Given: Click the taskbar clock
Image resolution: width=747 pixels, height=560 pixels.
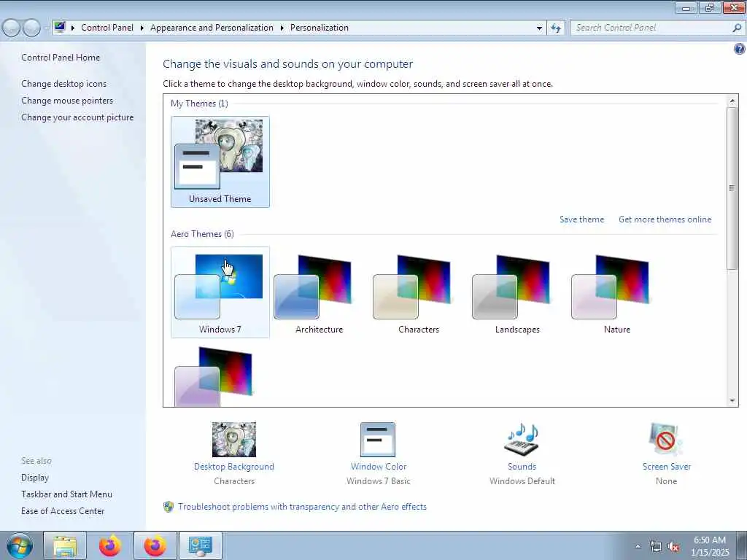Looking at the screenshot, I should coord(710,546).
